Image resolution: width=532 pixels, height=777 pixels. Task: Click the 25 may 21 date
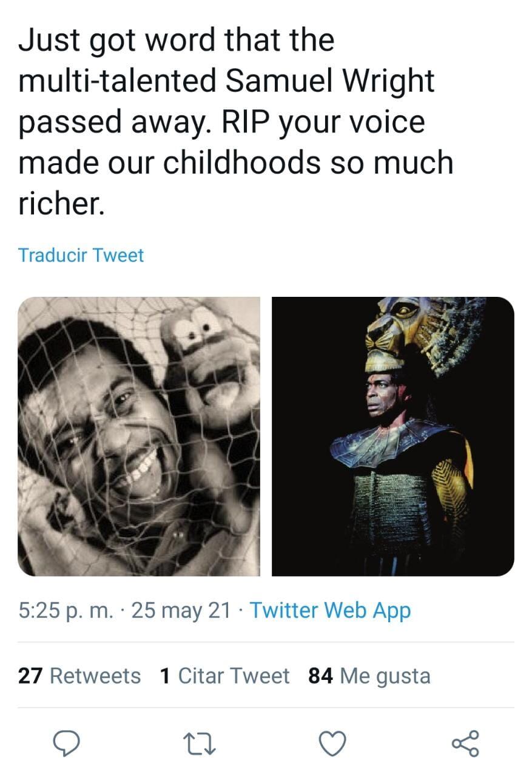click(x=181, y=610)
